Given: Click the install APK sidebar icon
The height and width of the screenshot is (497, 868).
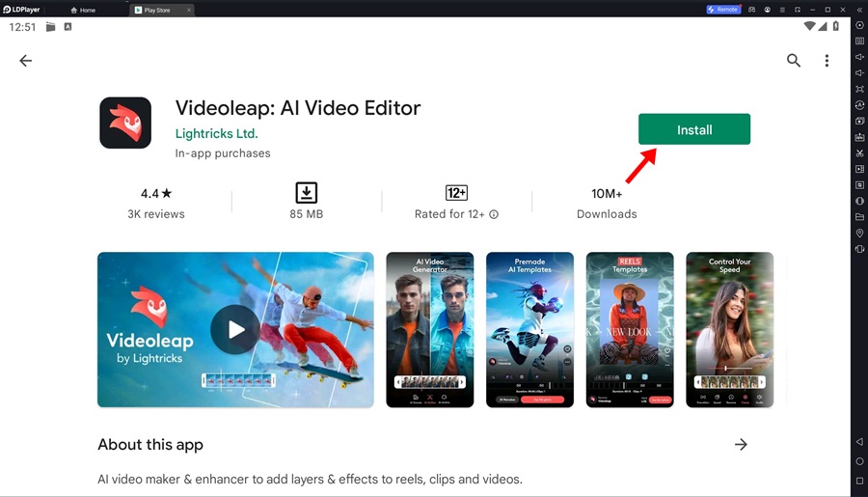Looking at the screenshot, I should 859,137.
